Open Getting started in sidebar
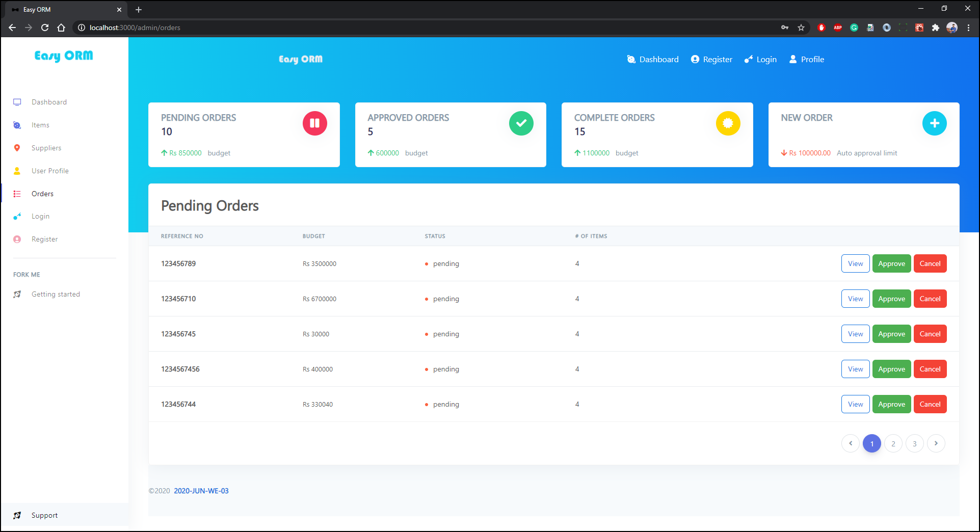This screenshot has height=532, width=980. click(56, 294)
